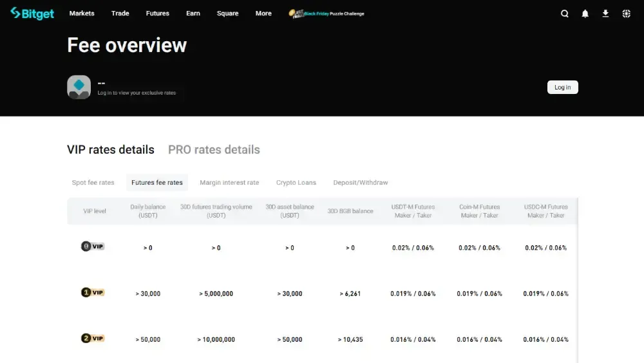This screenshot has width=644, height=363.
Task: Click the VIP 0 level badge
Action: tap(93, 247)
